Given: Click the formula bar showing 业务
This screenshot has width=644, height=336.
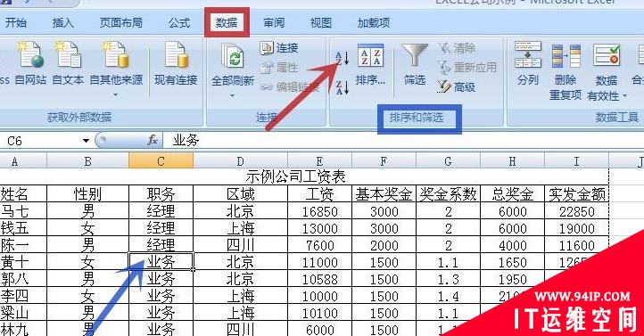Looking at the screenshot, I should tap(402, 140).
